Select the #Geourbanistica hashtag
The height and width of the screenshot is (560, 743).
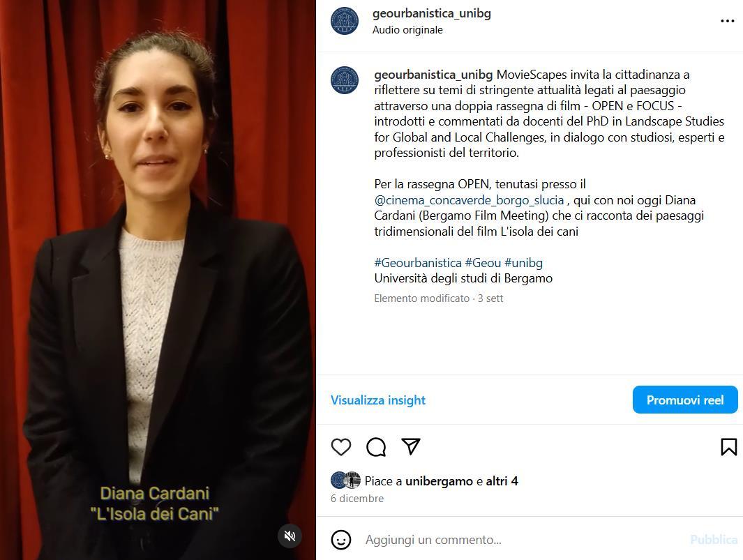coord(418,262)
